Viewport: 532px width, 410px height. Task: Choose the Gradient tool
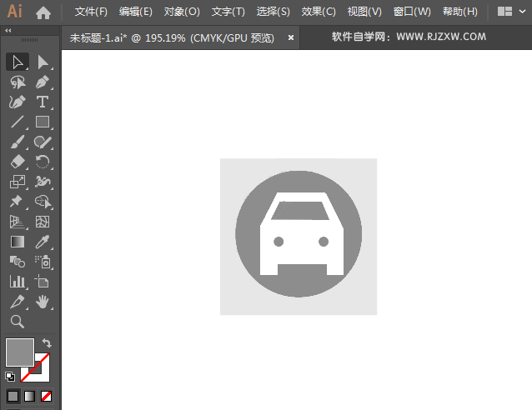tap(18, 242)
